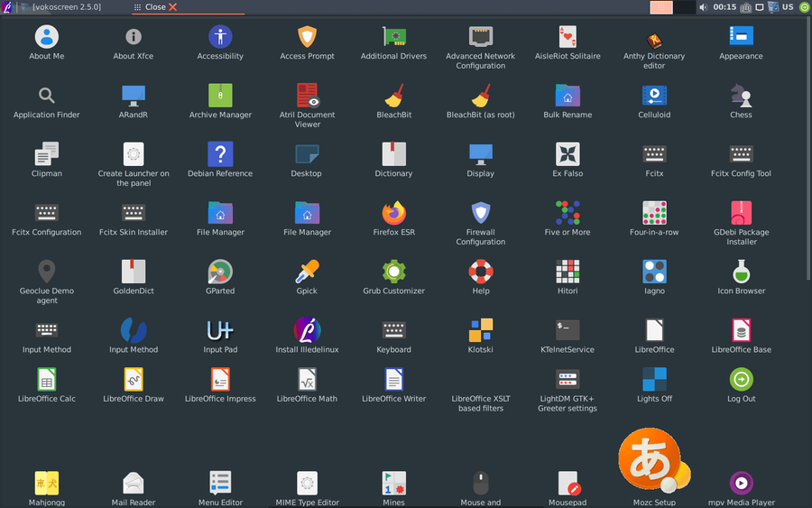
Task: Open Additional Drivers
Action: [x=393, y=42]
